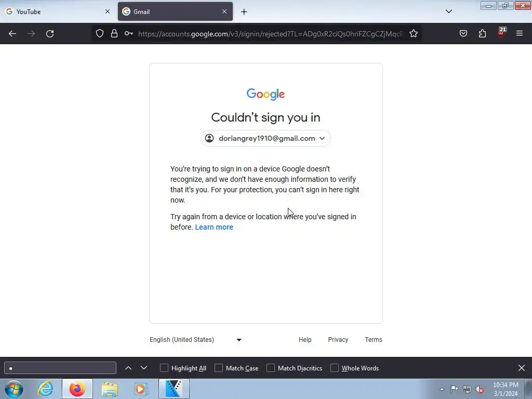List all tabs with the chevron
Screen dimensions: 532x399
pos(448,11)
